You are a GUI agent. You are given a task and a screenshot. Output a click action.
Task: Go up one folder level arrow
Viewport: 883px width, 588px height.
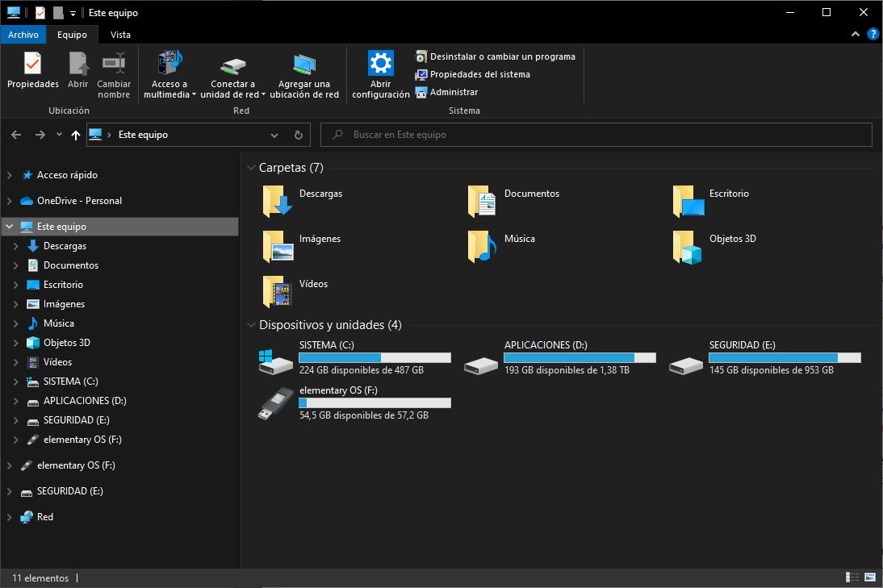pyautogui.click(x=75, y=135)
